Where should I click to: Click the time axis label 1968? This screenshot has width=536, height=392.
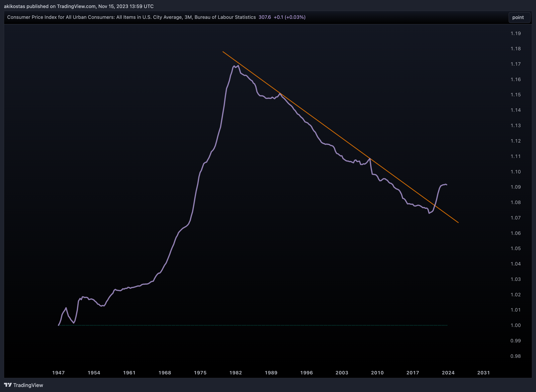click(x=165, y=373)
